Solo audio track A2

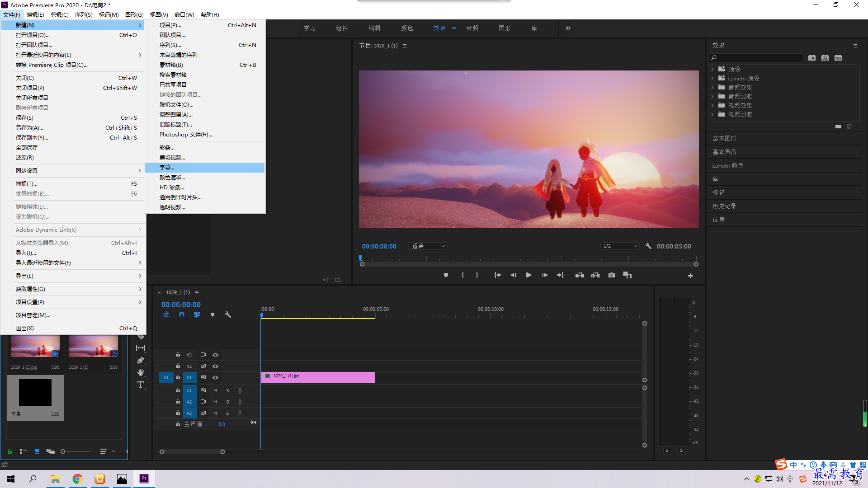tap(227, 402)
